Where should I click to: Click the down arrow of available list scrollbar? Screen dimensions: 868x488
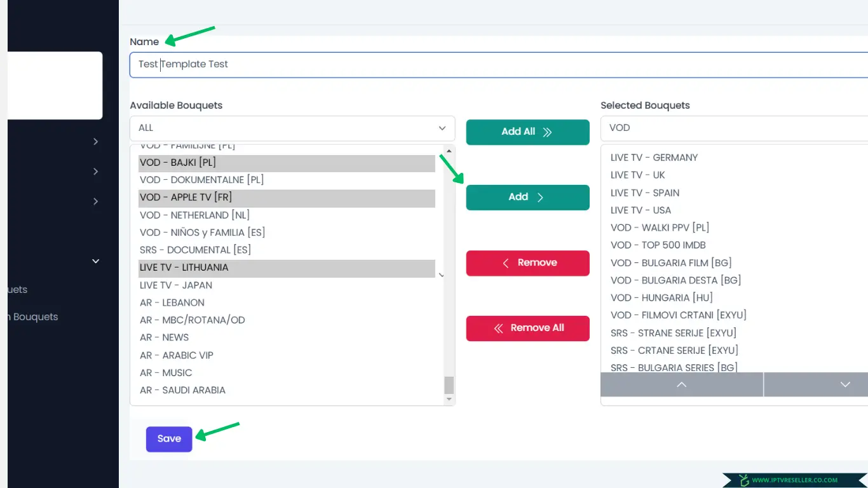coord(449,399)
